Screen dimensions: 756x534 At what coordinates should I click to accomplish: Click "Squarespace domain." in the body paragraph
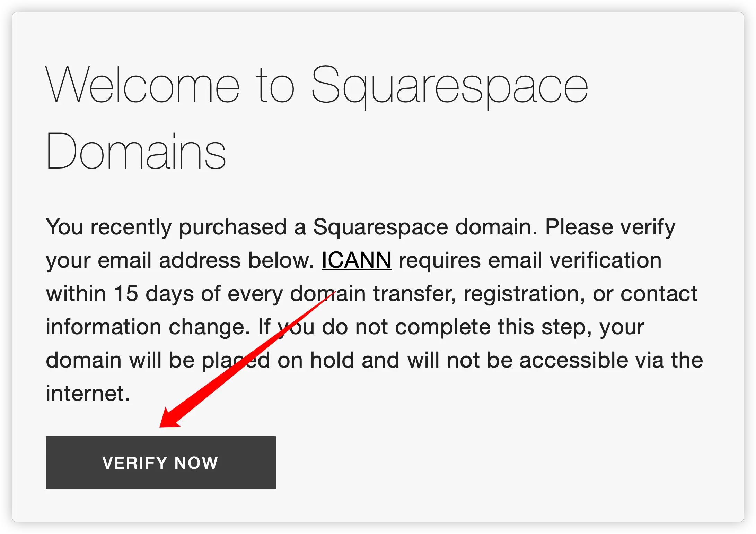coord(425,227)
